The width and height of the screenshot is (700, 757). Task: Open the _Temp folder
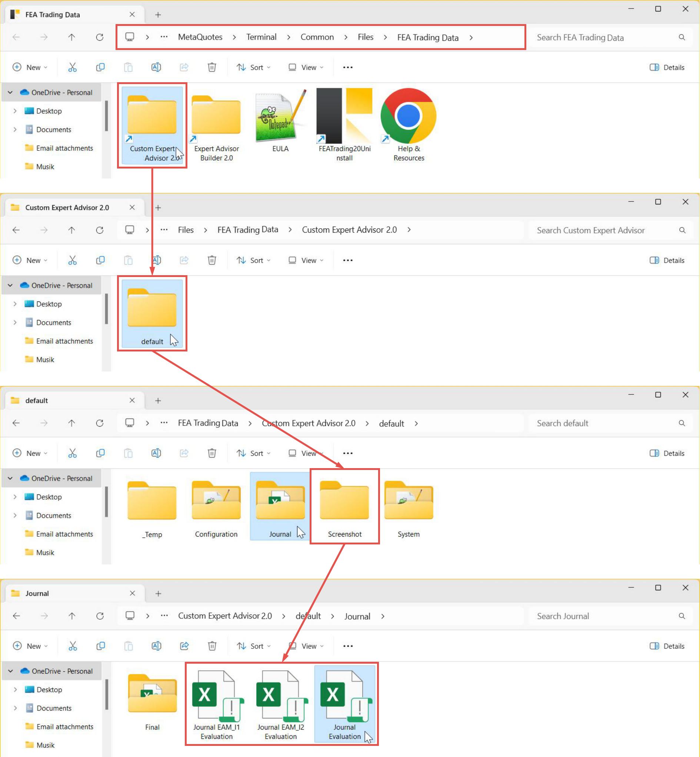point(152,509)
